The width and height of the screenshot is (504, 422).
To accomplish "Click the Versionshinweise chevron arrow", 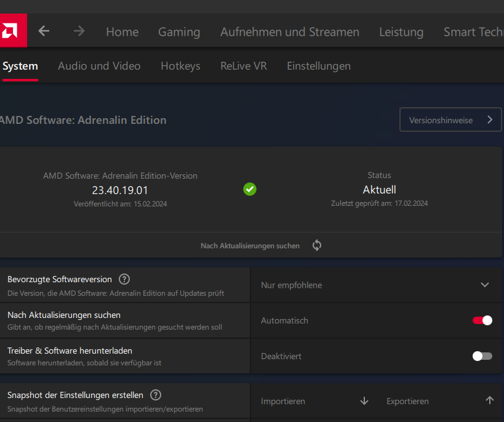I will tap(490, 120).
